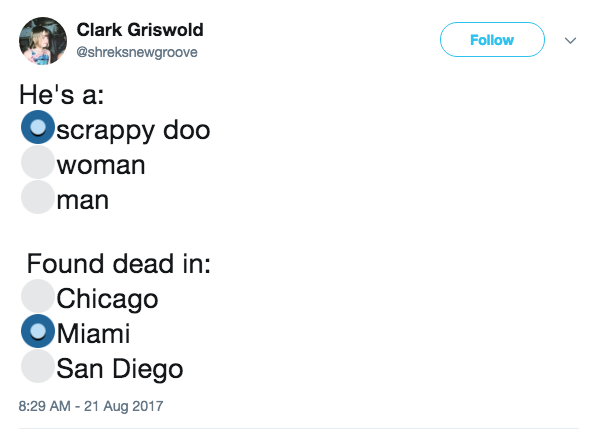The width and height of the screenshot is (613, 429).
Task: Choose the Miami radio circle
Action: click(38, 331)
